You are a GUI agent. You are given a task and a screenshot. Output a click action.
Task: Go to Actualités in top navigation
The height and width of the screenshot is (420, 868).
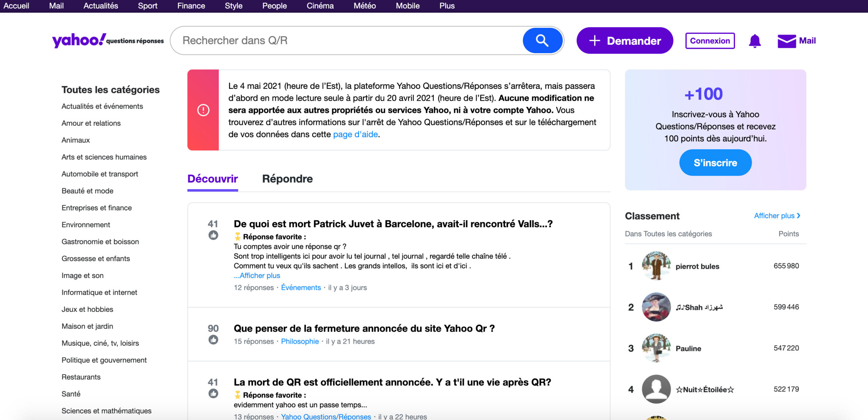click(101, 6)
